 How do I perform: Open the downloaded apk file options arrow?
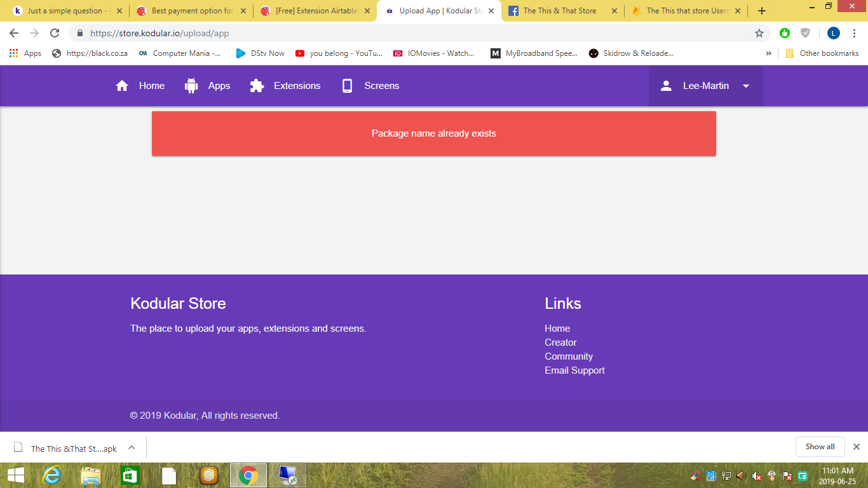[132, 447]
